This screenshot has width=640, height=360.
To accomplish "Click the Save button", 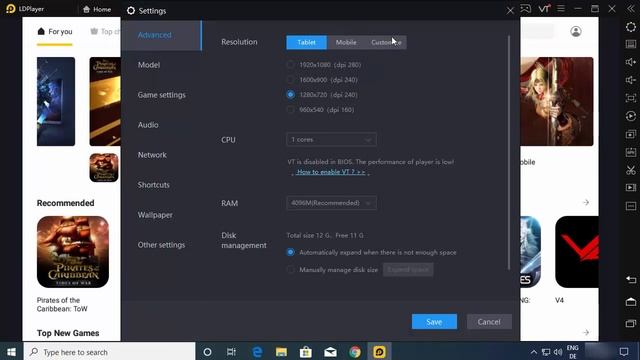I will click(x=434, y=322).
